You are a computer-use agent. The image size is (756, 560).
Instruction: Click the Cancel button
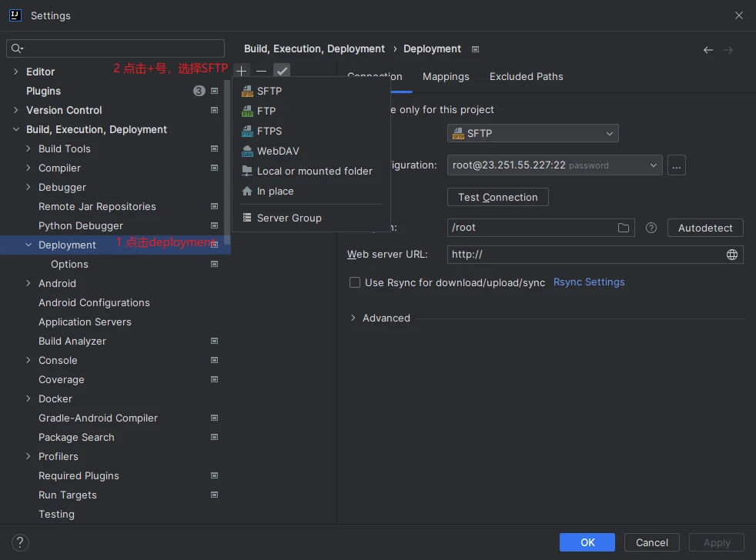[652, 542]
